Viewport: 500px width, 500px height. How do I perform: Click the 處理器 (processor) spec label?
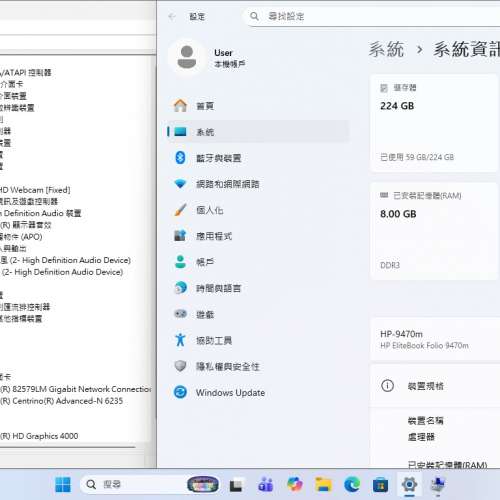tap(421, 437)
